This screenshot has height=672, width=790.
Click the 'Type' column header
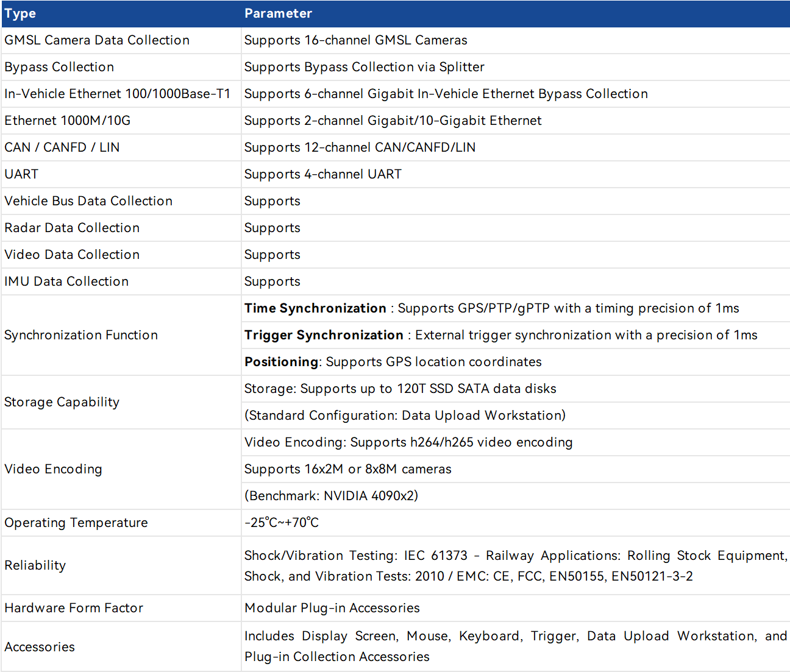(x=20, y=13)
